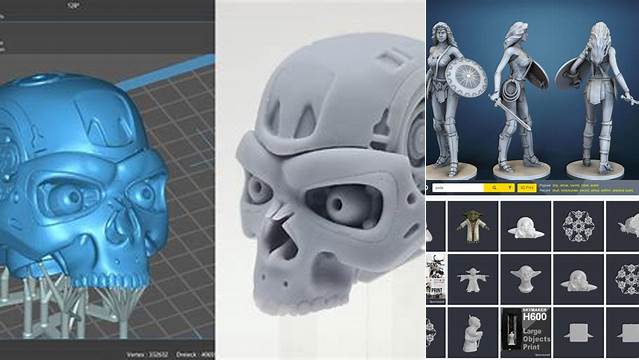The height and width of the screenshot is (360, 639).
Task: Open the bust thumbnail in middle row right
Action: coord(578,279)
